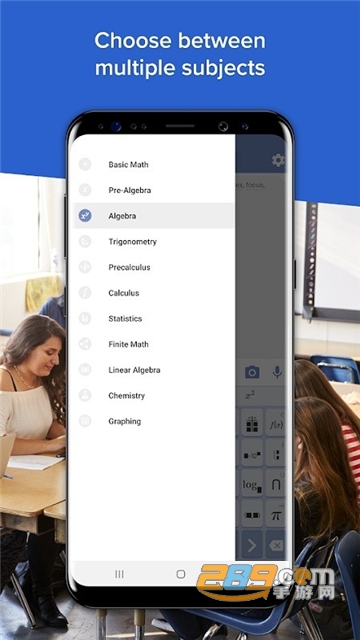Click the highlighted Algebra x-squared icon
Screen dimensions: 360x640
coord(85,216)
